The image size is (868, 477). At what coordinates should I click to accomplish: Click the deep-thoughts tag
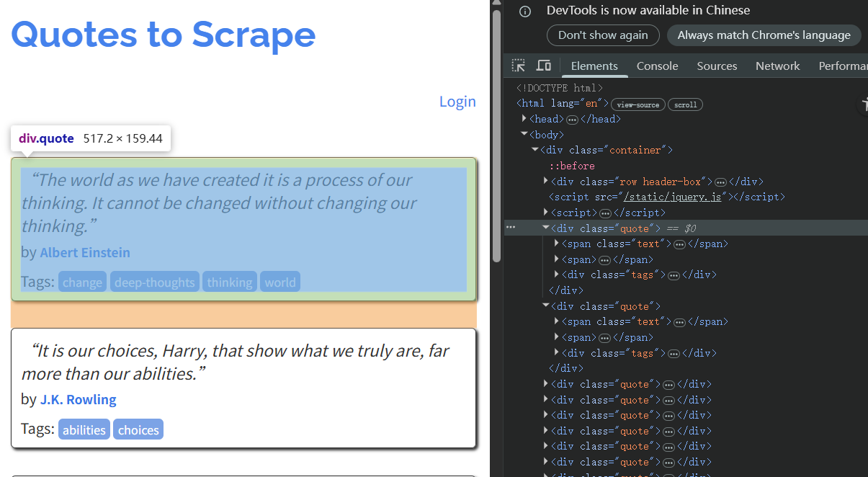click(155, 282)
